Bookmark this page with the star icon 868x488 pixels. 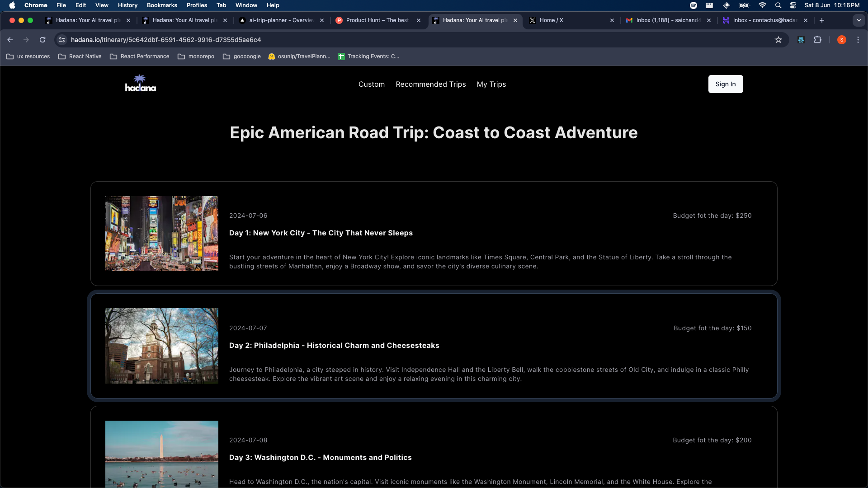pyautogui.click(x=778, y=40)
